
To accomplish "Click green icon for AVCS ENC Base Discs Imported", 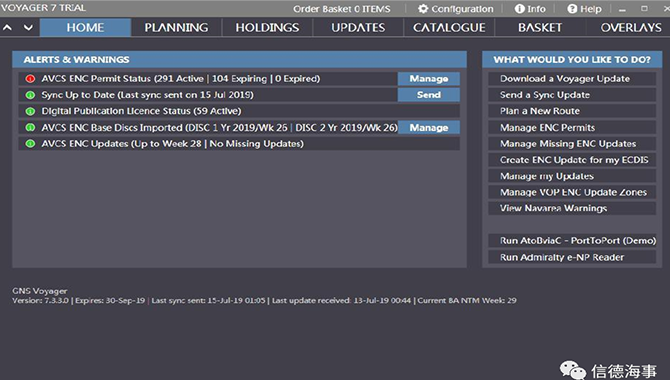I will point(30,127).
